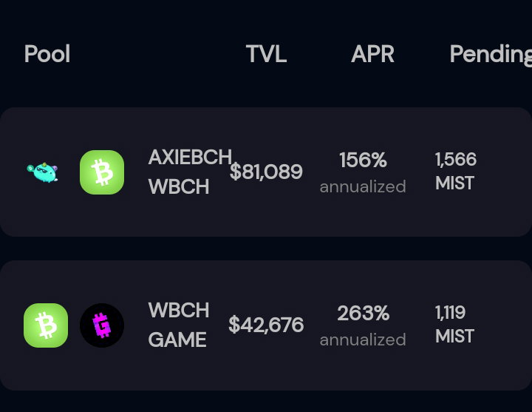Click the purple GAME token icon

click(x=102, y=325)
